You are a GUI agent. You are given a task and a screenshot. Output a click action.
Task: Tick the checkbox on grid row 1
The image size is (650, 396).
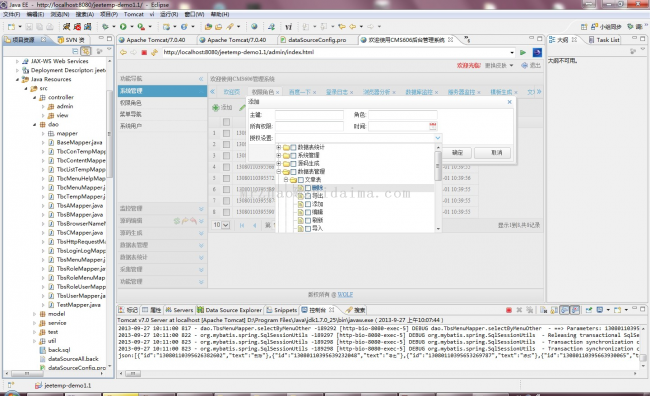(x=226, y=133)
